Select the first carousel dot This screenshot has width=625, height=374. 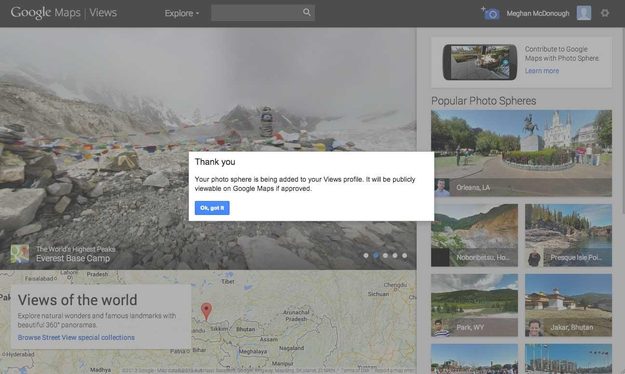(366, 256)
